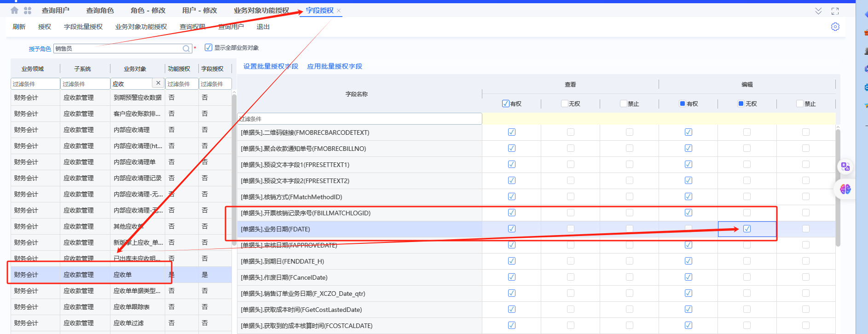Toggle the 查看 禁止 header checkbox

[x=624, y=104]
